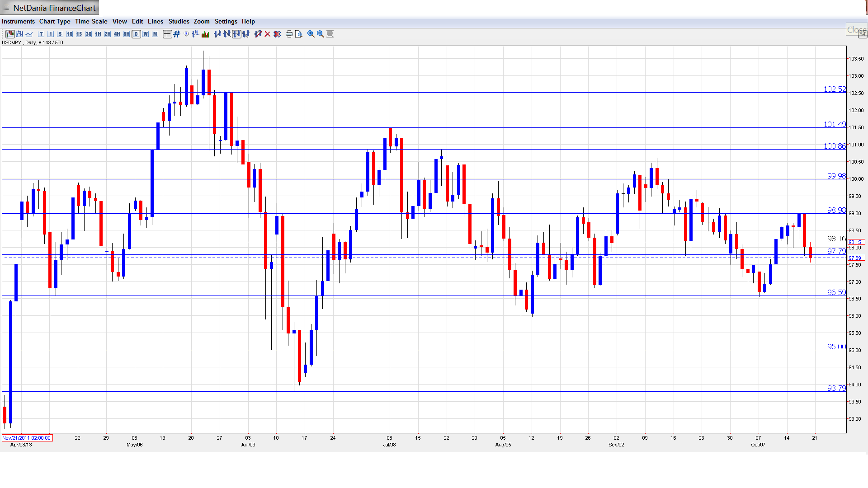Image resolution: width=868 pixels, height=488 pixels.
Task: Click the Close button at top right
Action: (x=857, y=30)
